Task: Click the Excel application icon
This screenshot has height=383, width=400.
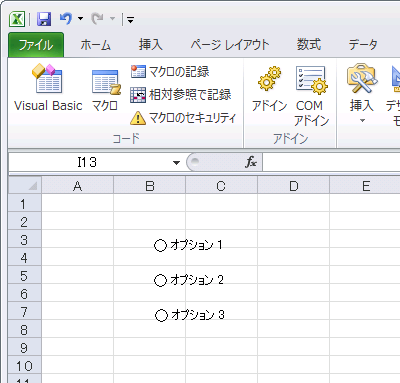Action: coord(17,19)
